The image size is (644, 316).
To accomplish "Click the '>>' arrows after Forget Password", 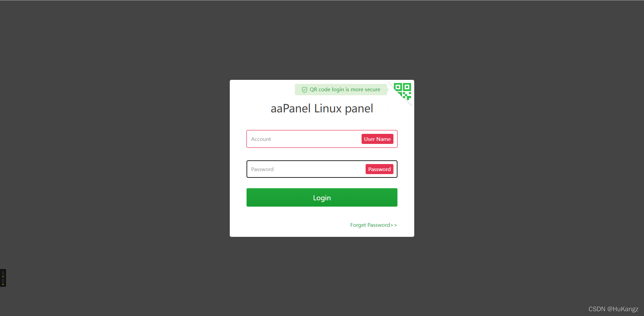I will [x=394, y=225].
